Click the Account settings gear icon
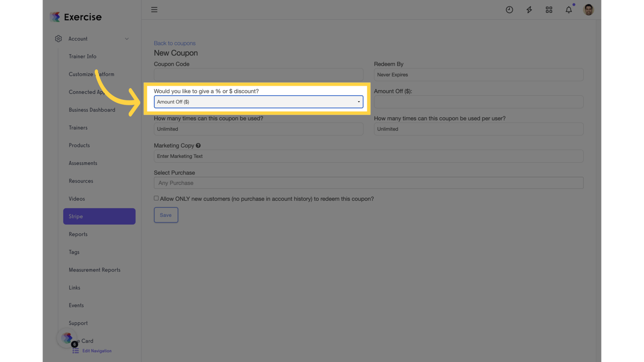The image size is (644, 362). (58, 39)
